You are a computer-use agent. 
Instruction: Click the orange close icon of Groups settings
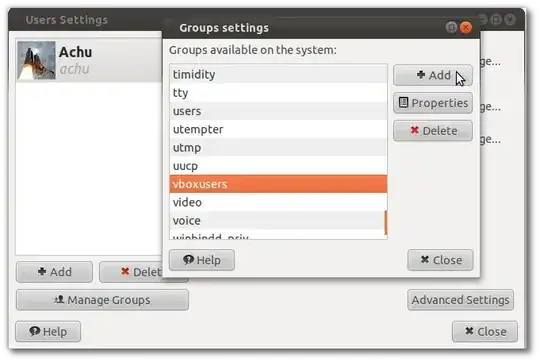[466, 27]
